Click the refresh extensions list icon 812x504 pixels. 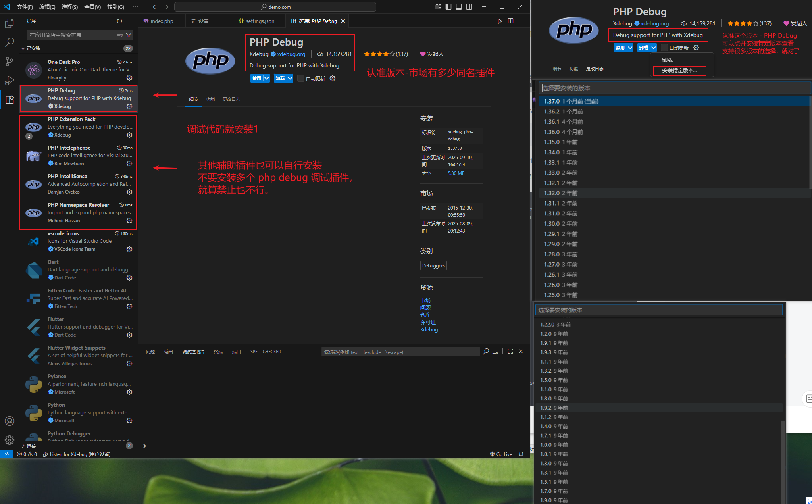coord(119,21)
